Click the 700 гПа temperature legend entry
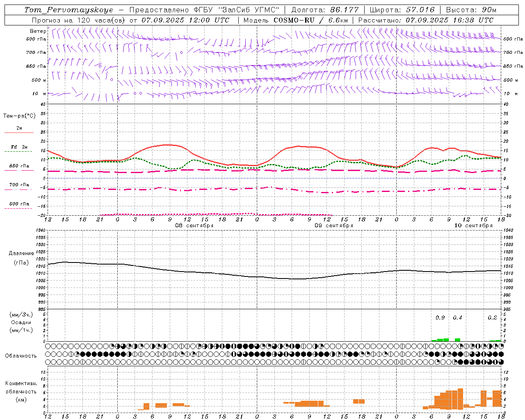The image size is (525, 420). click(x=19, y=185)
